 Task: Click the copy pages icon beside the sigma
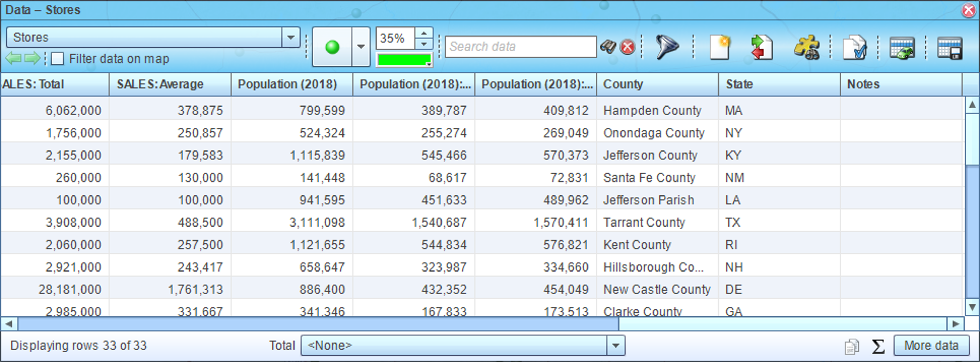(852, 346)
